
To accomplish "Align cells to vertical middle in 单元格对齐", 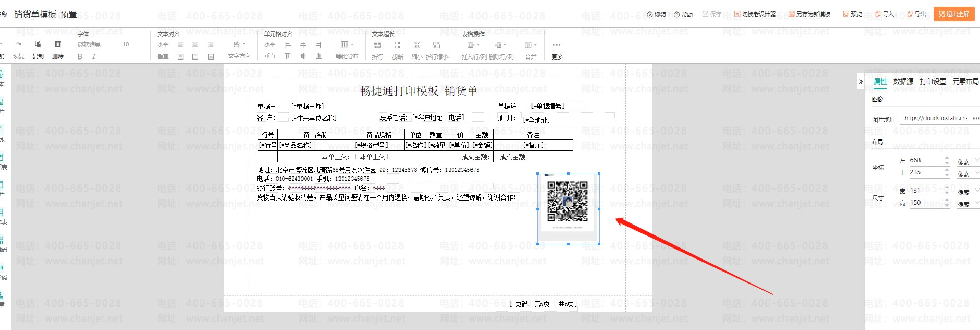I will (303, 56).
